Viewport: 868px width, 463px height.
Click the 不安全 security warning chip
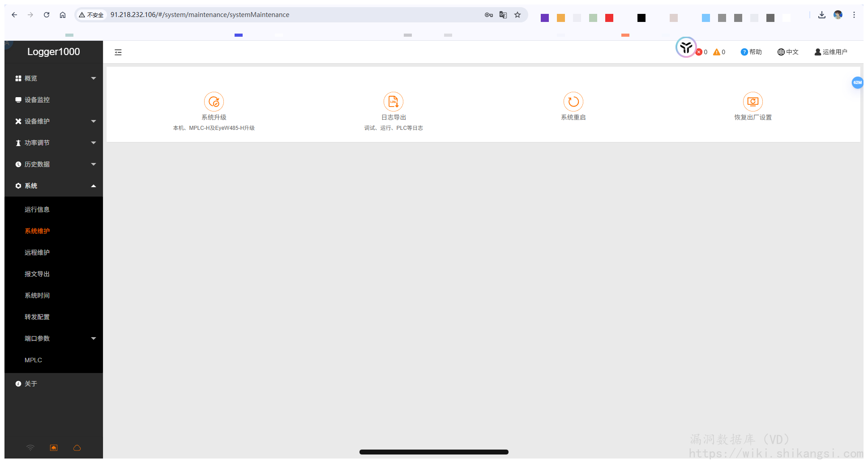point(91,15)
